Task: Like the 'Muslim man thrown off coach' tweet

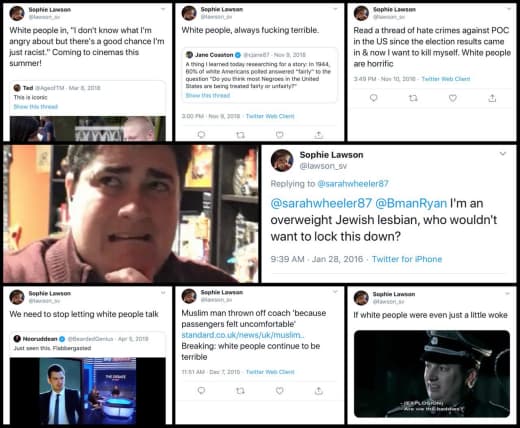Action: click(x=280, y=390)
